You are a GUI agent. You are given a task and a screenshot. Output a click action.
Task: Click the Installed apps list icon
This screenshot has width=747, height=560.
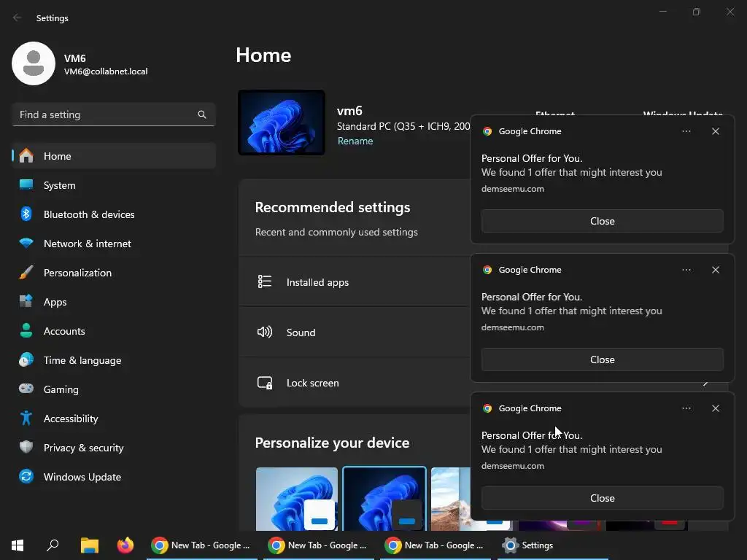point(265,282)
